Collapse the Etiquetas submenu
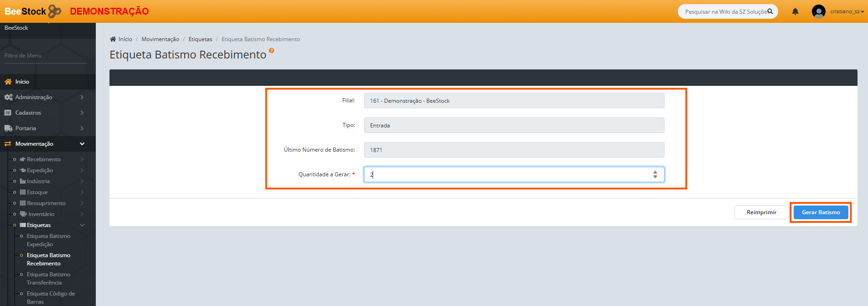The image size is (868, 306). pos(82,225)
